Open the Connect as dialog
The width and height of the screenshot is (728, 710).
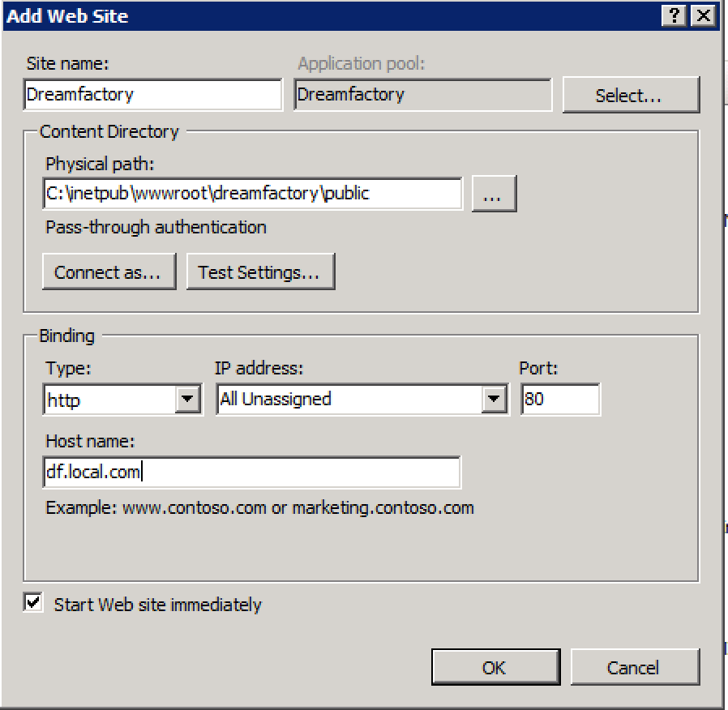coord(109,272)
